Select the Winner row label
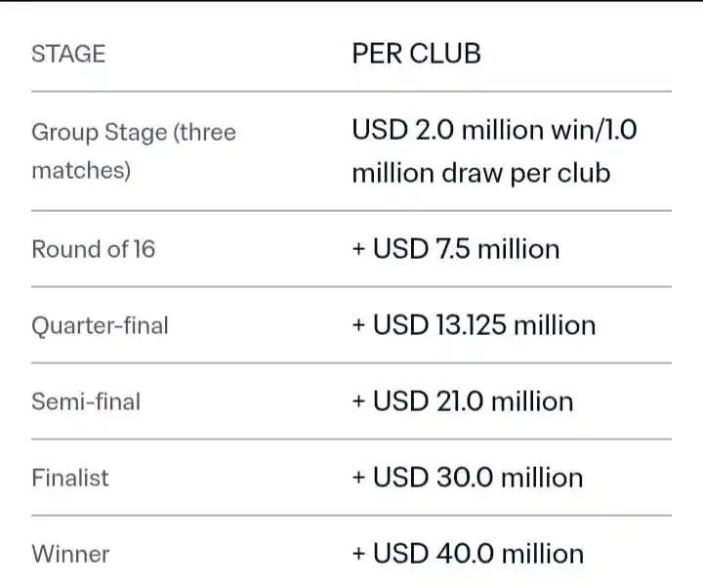 pyautogui.click(x=70, y=554)
